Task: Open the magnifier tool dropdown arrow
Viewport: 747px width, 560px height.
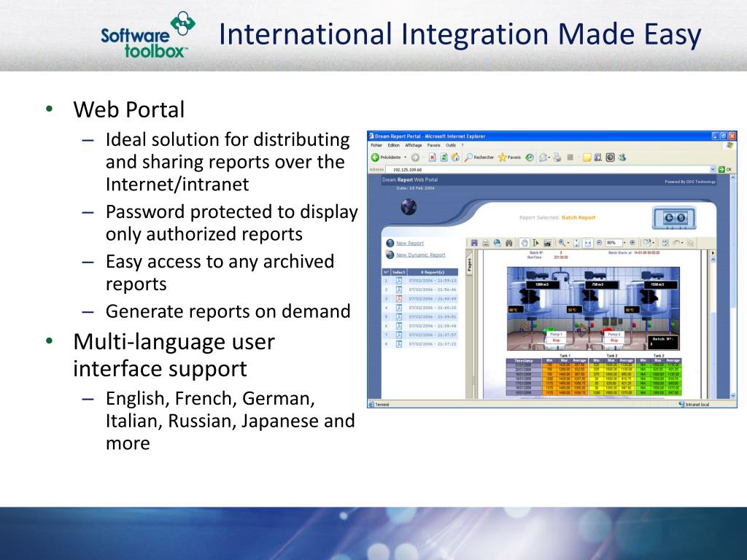Action: click(x=568, y=243)
